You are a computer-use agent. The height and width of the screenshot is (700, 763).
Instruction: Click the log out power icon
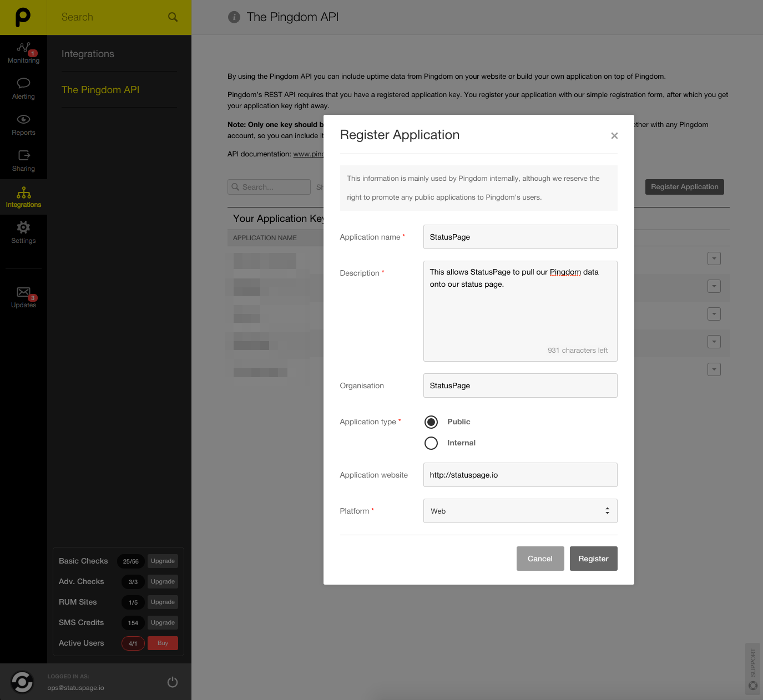click(x=173, y=682)
